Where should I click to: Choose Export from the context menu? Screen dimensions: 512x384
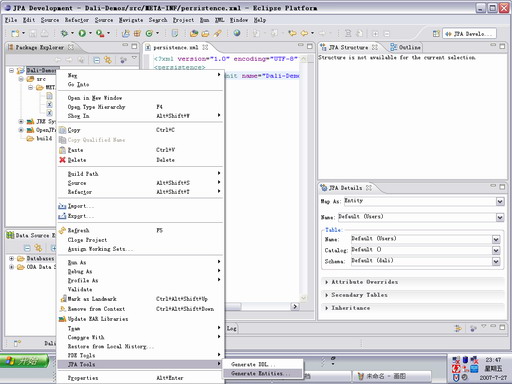coord(140,216)
